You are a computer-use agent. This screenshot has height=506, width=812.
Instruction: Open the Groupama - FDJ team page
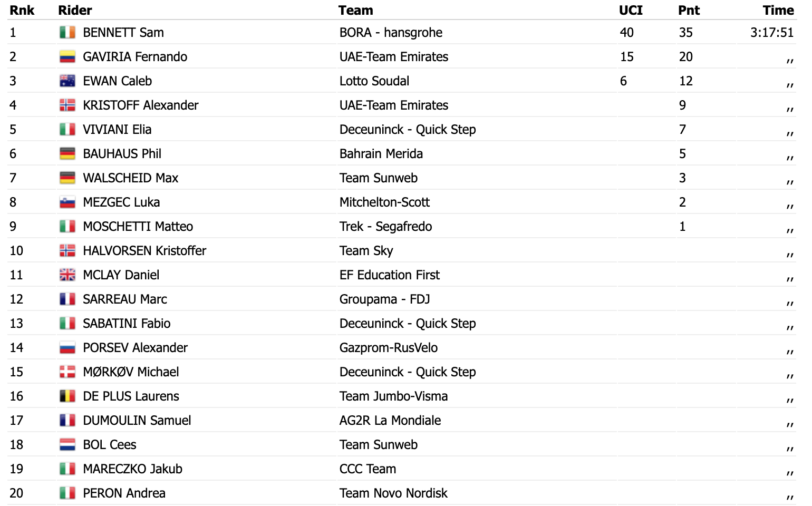tap(385, 299)
